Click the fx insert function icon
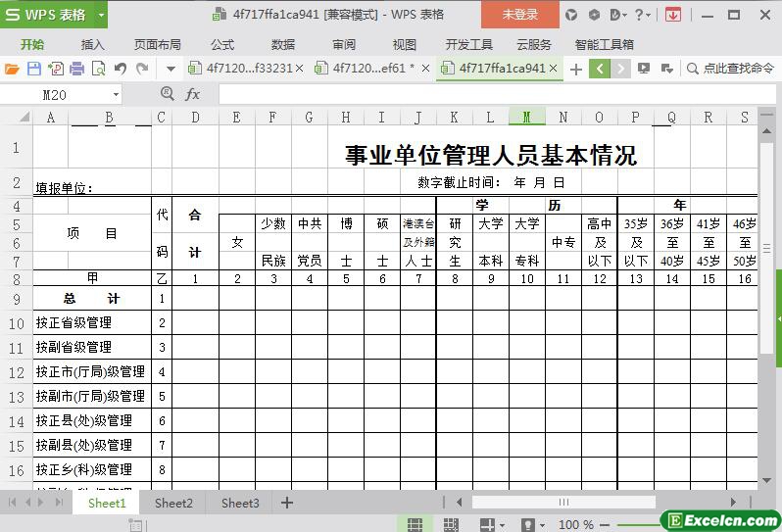 click(192, 94)
